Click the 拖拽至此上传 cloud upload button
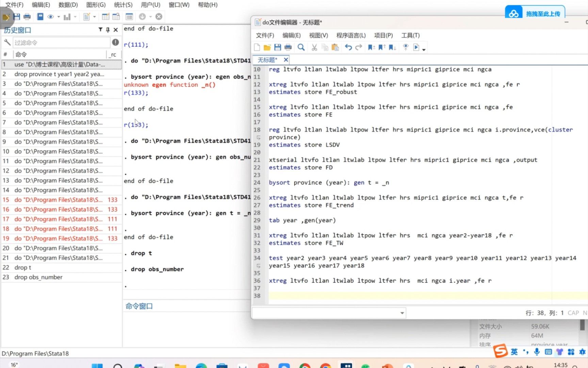Viewport: 588px width, 368px height. (x=535, y=13)
